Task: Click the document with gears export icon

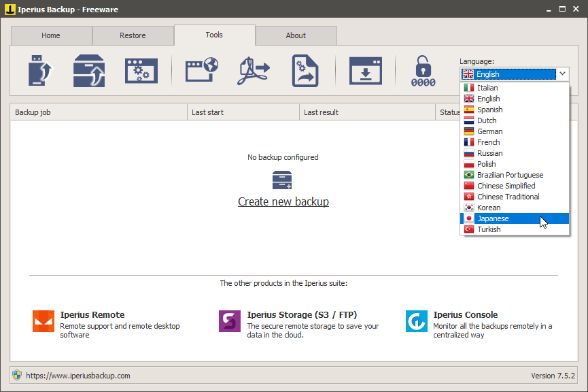Action: point(305,71)
